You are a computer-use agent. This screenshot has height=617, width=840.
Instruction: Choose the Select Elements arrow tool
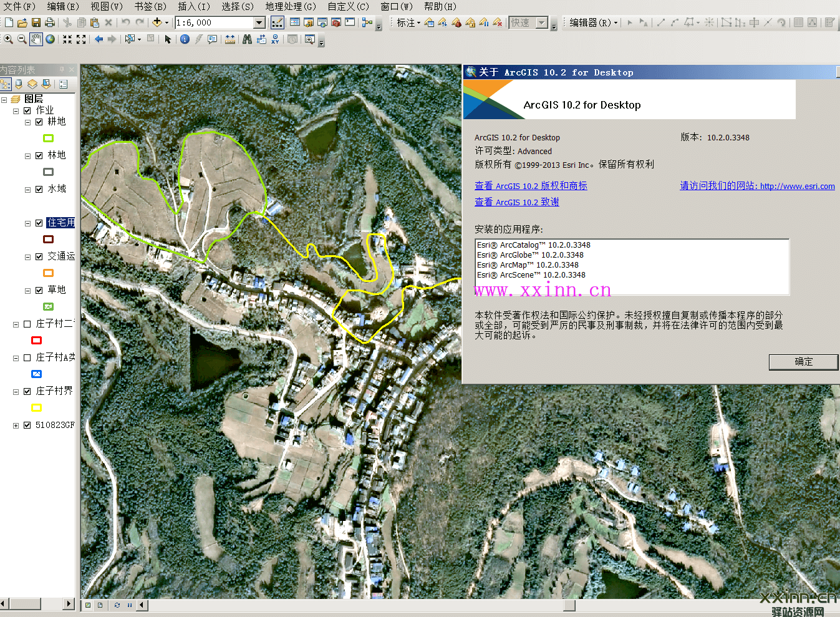pos(168,39)
